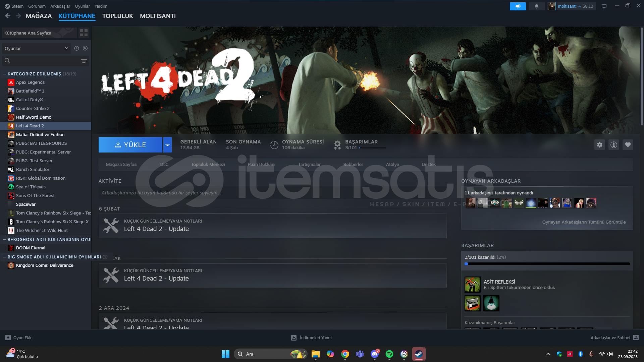Open the Yardım menu
The height and width of the screenshot is (362, 644).
click(x=101, y=6)
